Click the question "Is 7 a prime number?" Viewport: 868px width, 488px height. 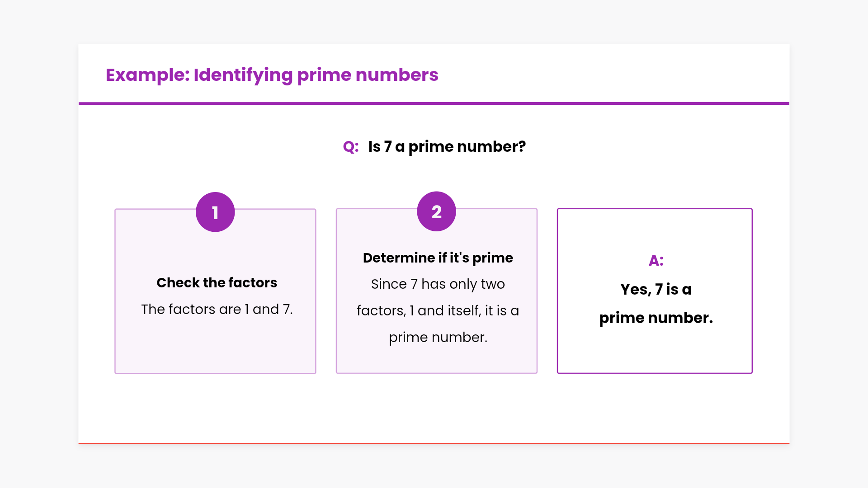(447, 147)
